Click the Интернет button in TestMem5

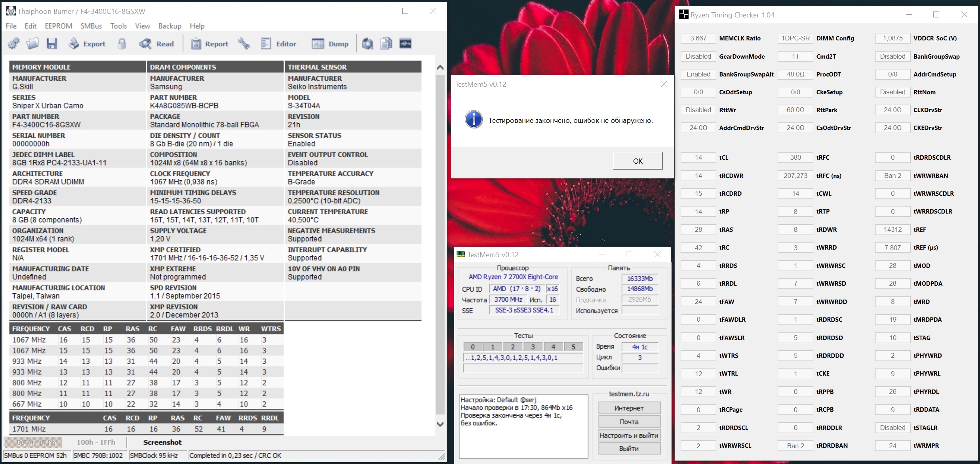point(629,408)
